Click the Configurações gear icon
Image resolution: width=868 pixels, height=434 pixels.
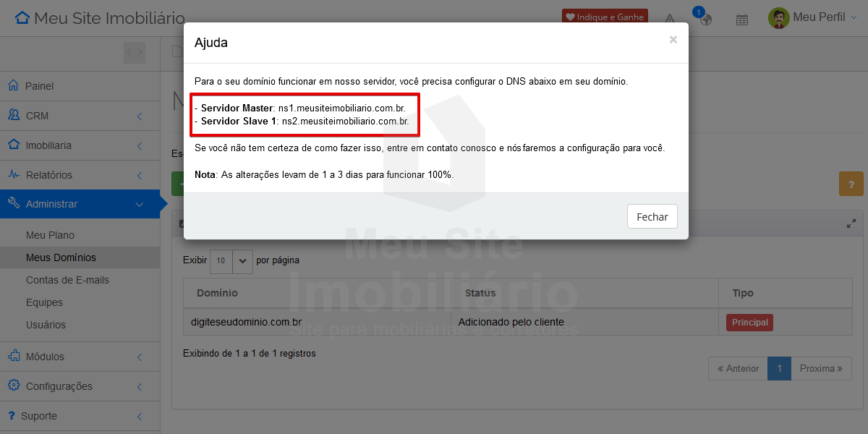(x=13, y=386)
